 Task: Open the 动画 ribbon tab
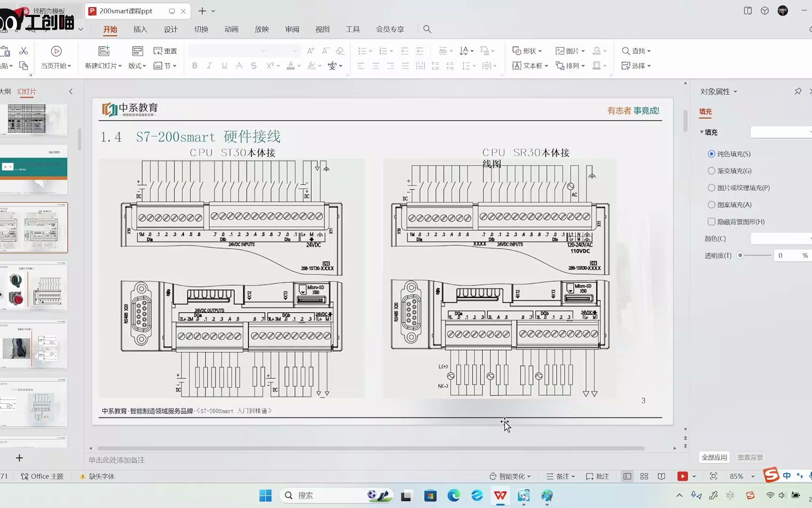pyautogui.click(x=231, y=29)
